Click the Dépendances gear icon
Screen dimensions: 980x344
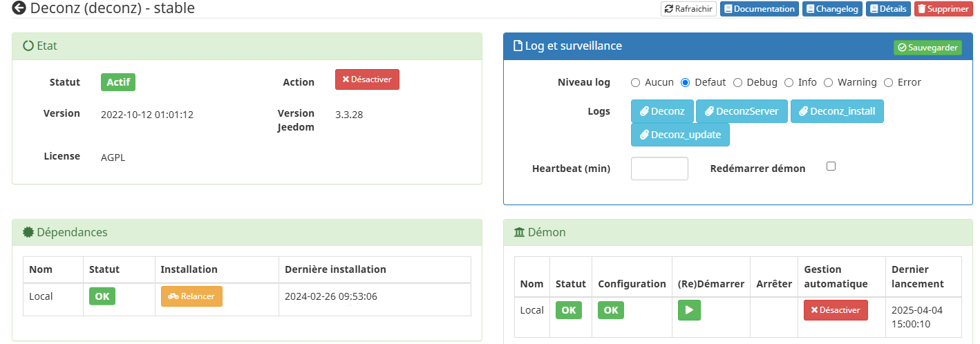28,232
